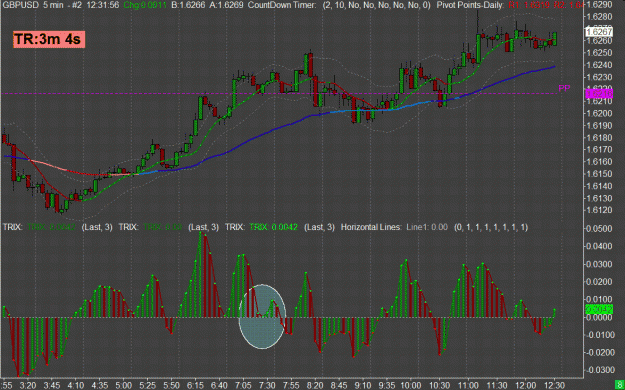This screenshot has width=625, height=390.
Task: Click the "-0.0100" TRIX axis label
Action: 601,335
